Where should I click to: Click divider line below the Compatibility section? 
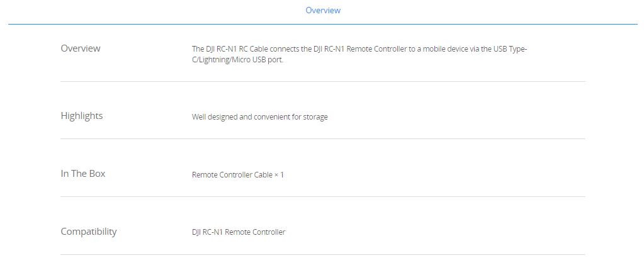pos(323,254)
